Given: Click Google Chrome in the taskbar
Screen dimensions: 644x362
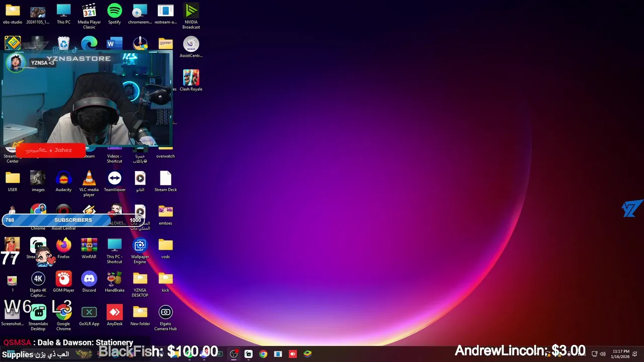Looking at the screenshot, I should click(263, 354).
